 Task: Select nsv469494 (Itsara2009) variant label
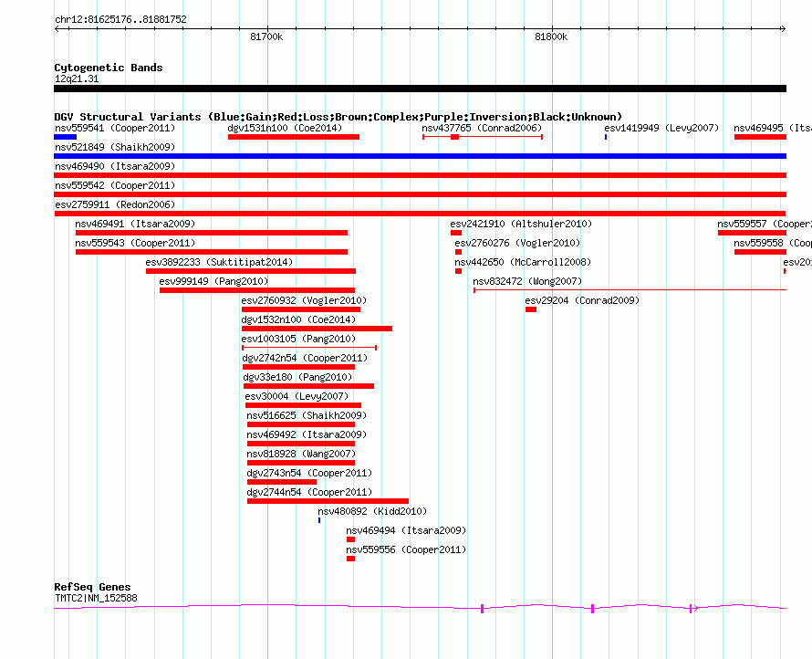click(x=407, y=530)
